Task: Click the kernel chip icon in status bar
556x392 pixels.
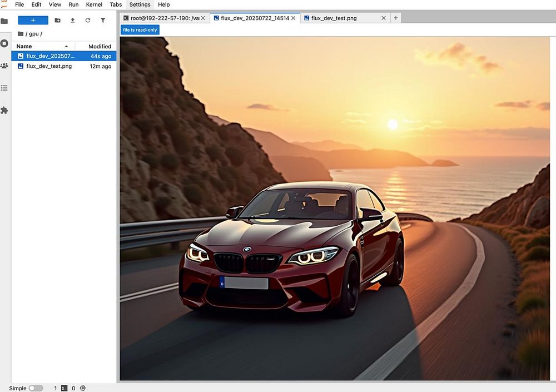Action: [83, 388]
